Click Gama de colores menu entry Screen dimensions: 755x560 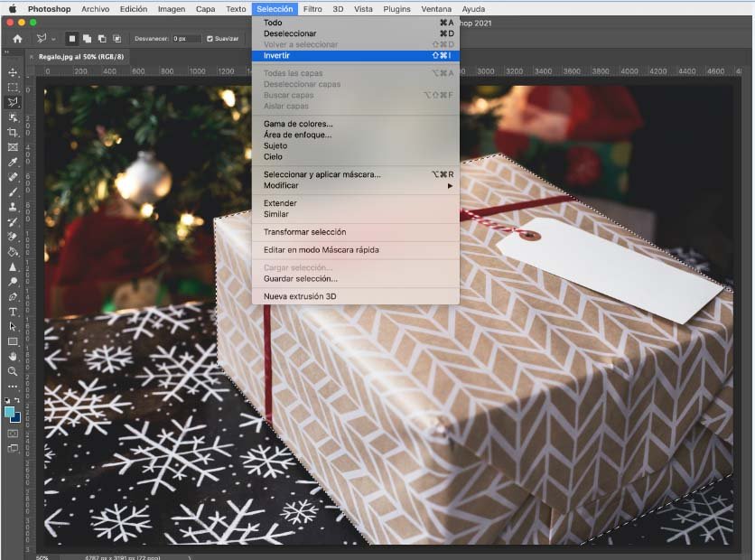tap(298, 124)
